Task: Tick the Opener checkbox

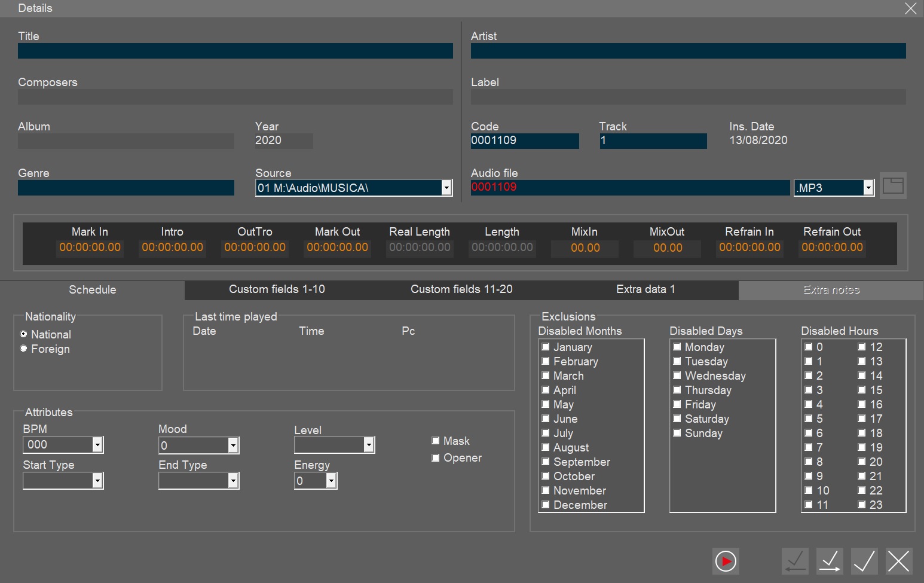Action: (436, 458)
